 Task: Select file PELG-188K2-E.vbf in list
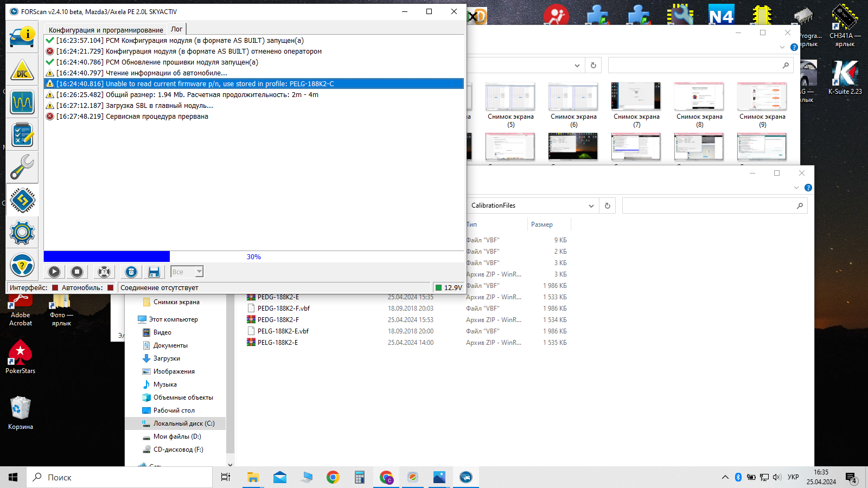pos(283,331)
